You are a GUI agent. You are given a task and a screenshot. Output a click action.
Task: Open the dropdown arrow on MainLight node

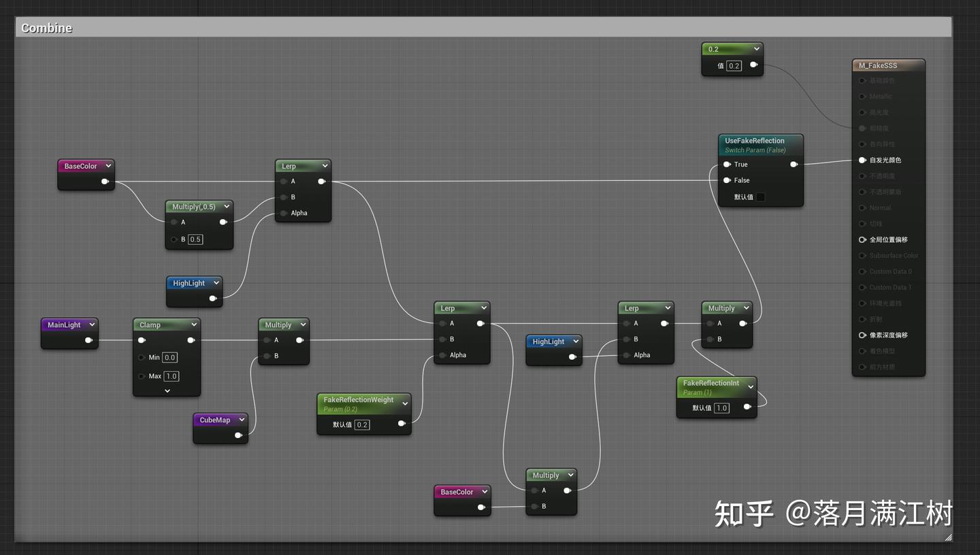point(92,325)
